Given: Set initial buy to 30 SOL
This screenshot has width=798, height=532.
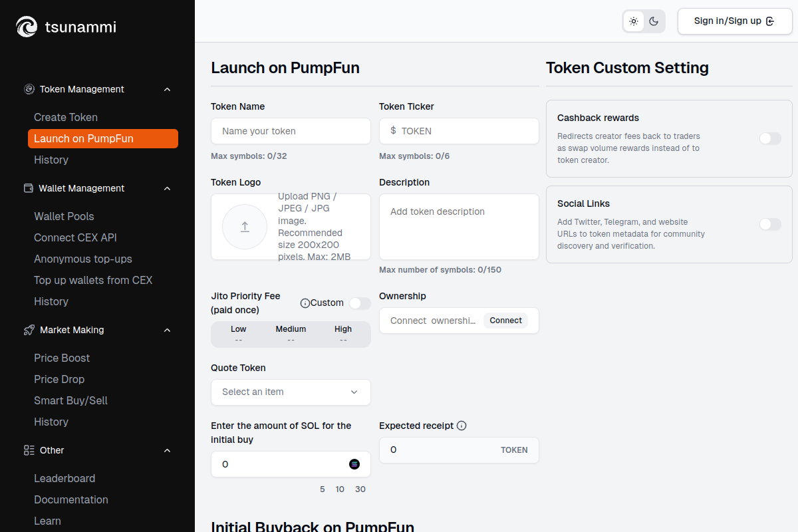Looking at the screenshot, I should 360,489.
